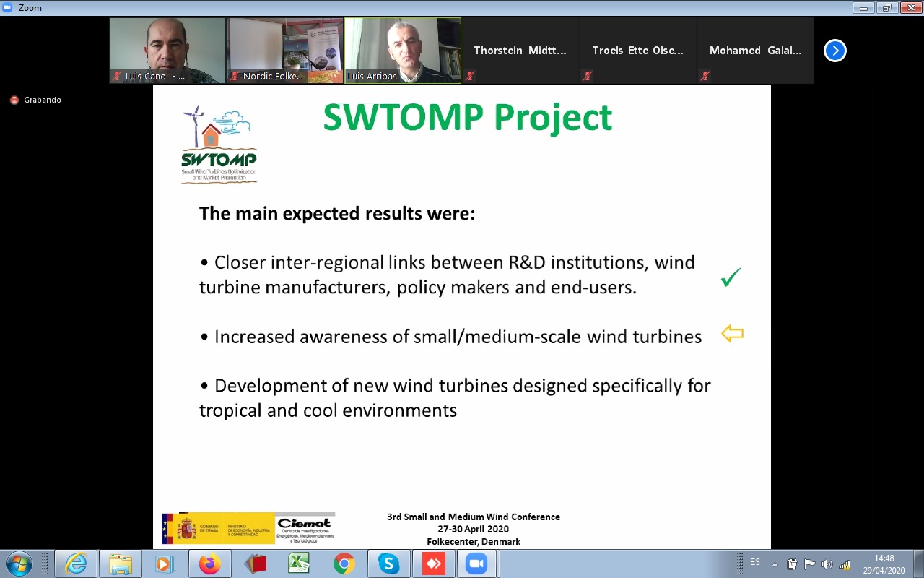This screenshot has height=578, width=924.
Task: Select Mohamed Galal participant tile
Action: tap(756, 51)
